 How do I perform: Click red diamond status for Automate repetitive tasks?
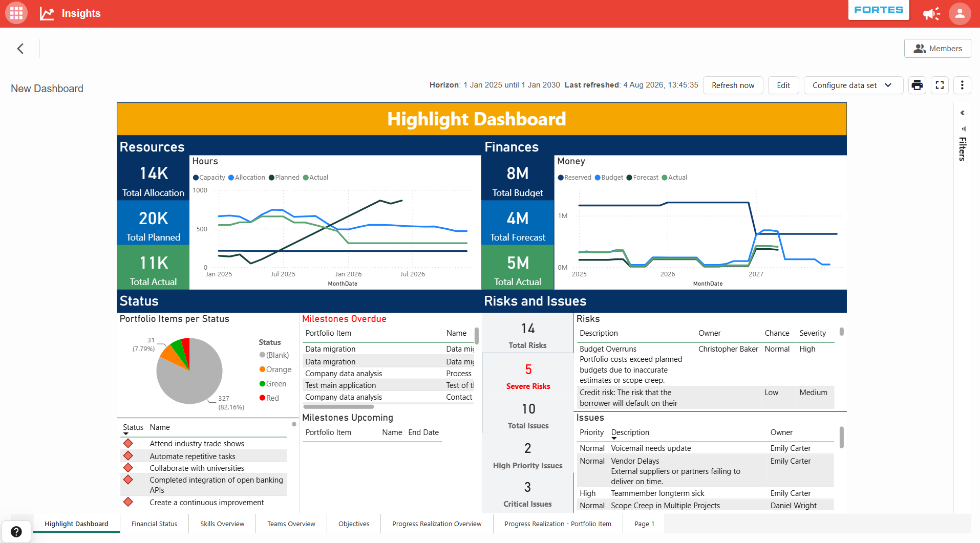tap(128, 455)
